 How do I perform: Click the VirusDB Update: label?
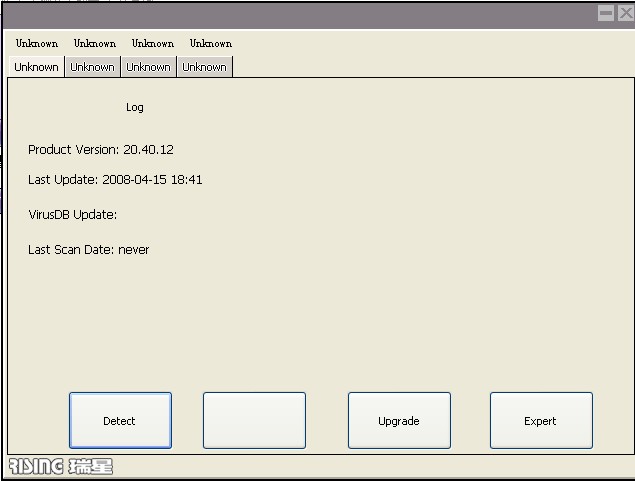pyautogui.click(x=72, y=215)
